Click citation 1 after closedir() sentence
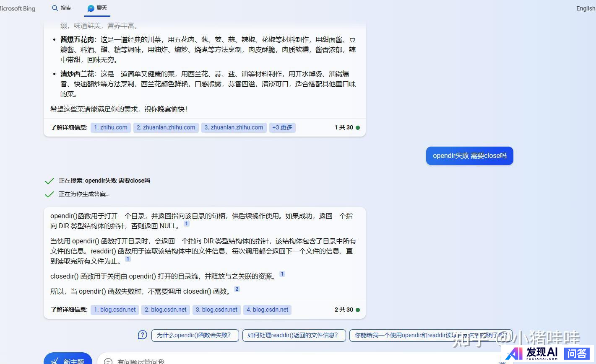 [282, 274]
